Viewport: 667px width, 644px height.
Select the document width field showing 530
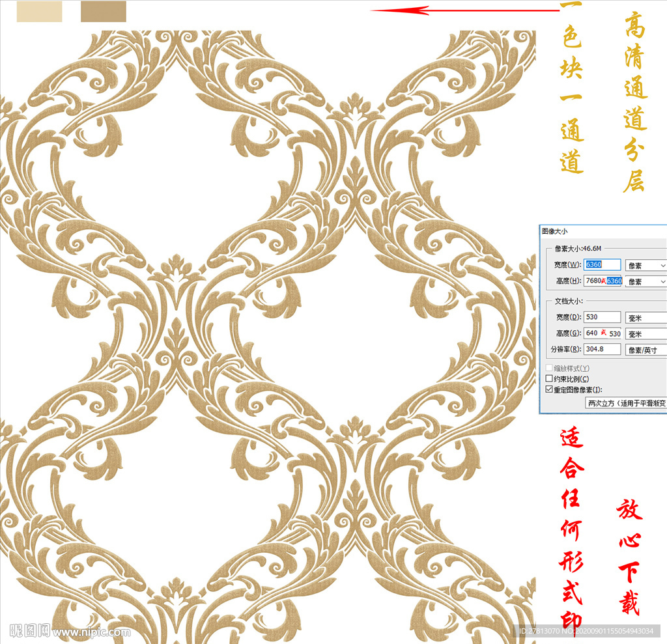pyautogui.click(x=602, y=317)
